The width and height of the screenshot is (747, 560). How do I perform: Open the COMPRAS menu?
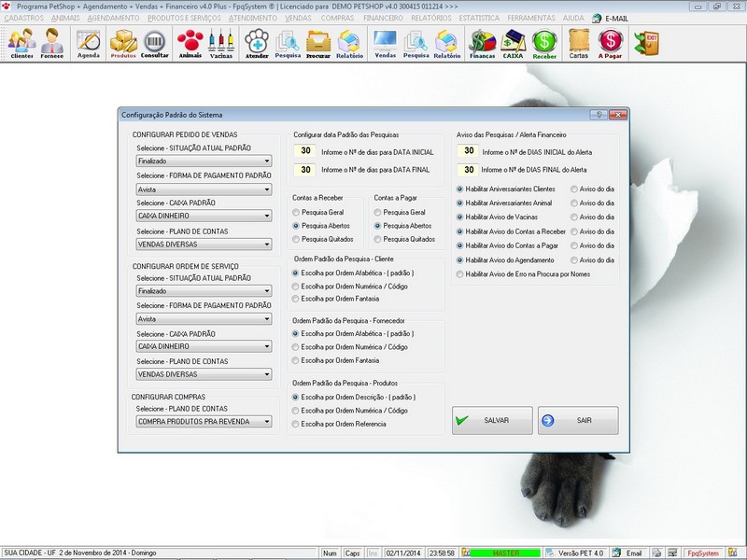coord(337,18)
